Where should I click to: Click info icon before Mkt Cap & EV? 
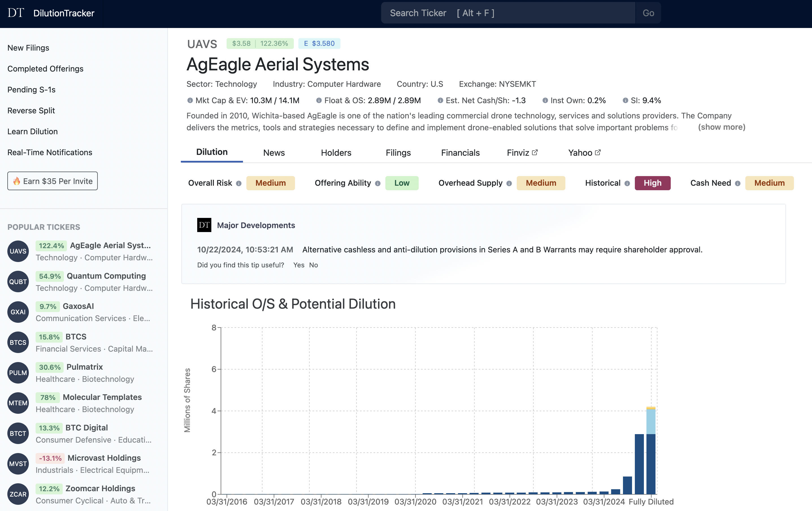[190, 101]
